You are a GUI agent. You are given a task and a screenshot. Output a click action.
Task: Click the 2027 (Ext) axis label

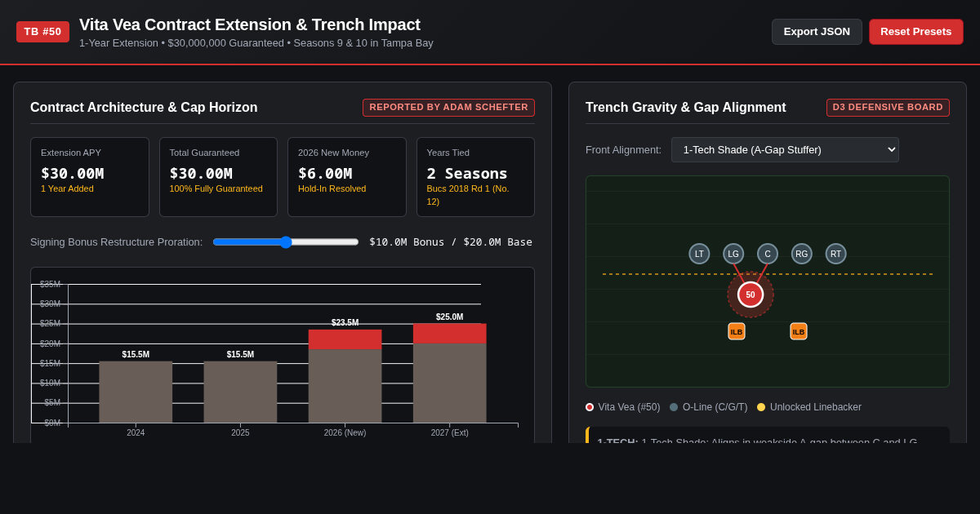point(449,433)
